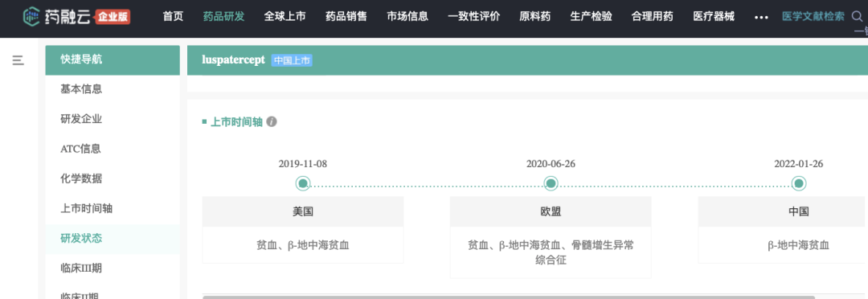Select the 2019-11-08 timeline marker dot
The width and height of the screenshot is (868, 299).
pos(303,183)
